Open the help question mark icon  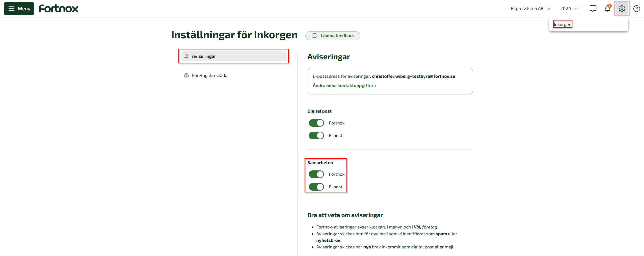[x=636, y=8]
